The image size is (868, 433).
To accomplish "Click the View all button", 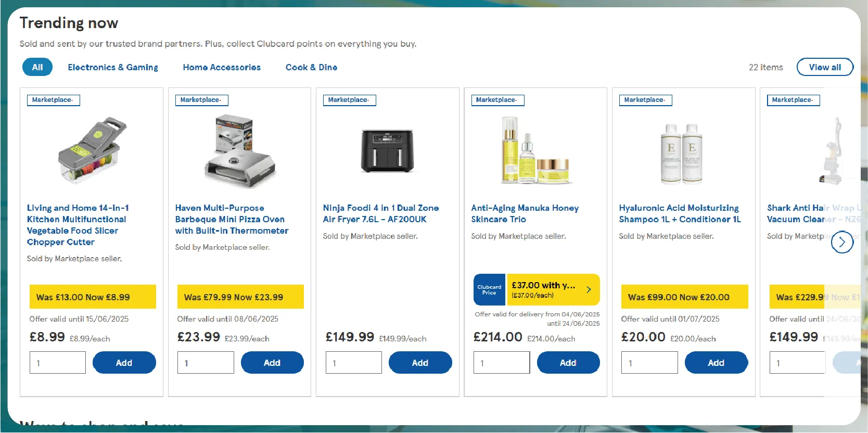I will (x=825, y=67).
